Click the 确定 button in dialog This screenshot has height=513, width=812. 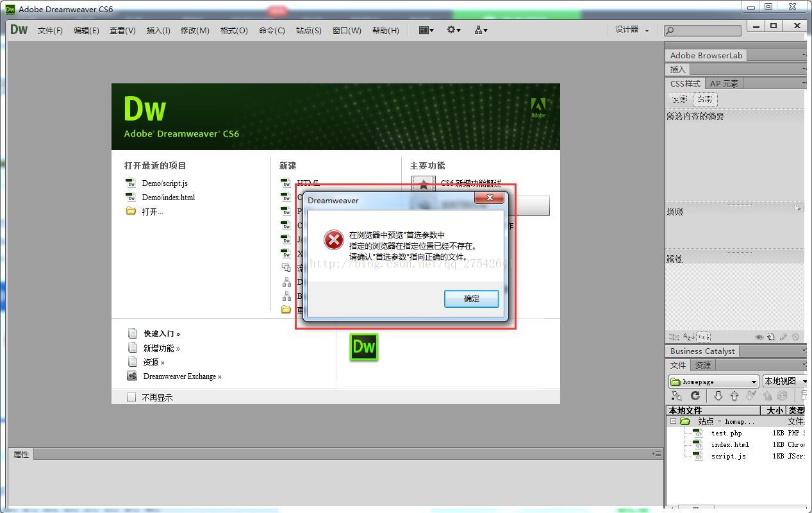[471, 298]
